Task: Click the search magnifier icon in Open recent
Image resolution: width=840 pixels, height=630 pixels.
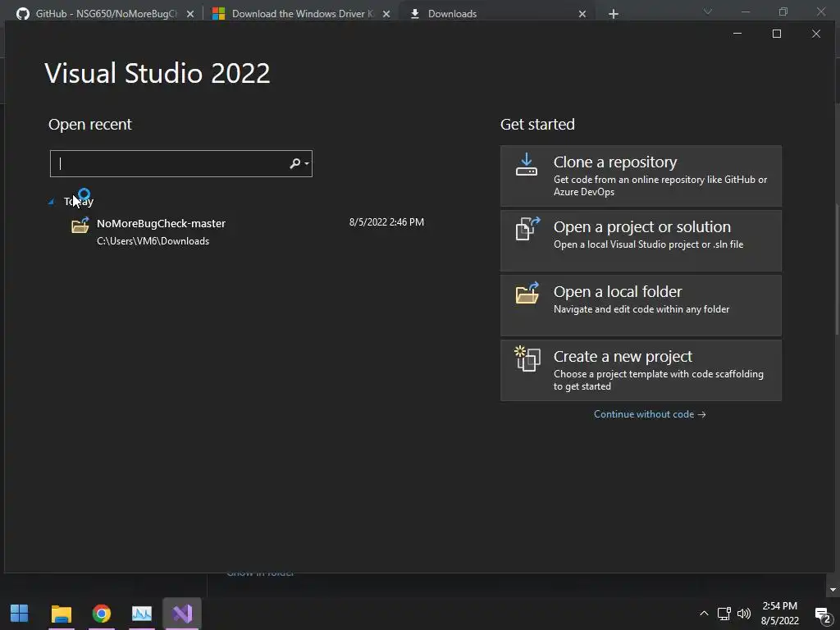Action: point(294,163)
